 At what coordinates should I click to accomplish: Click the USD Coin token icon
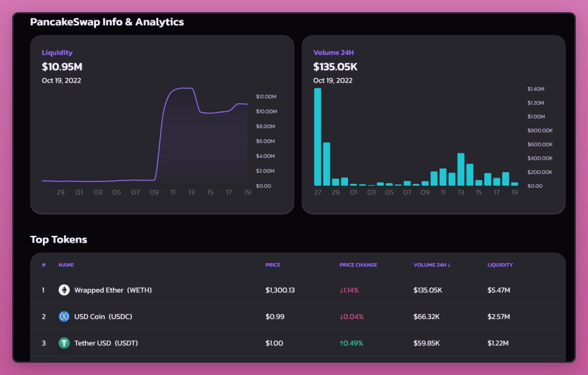(x=64, y=316)
